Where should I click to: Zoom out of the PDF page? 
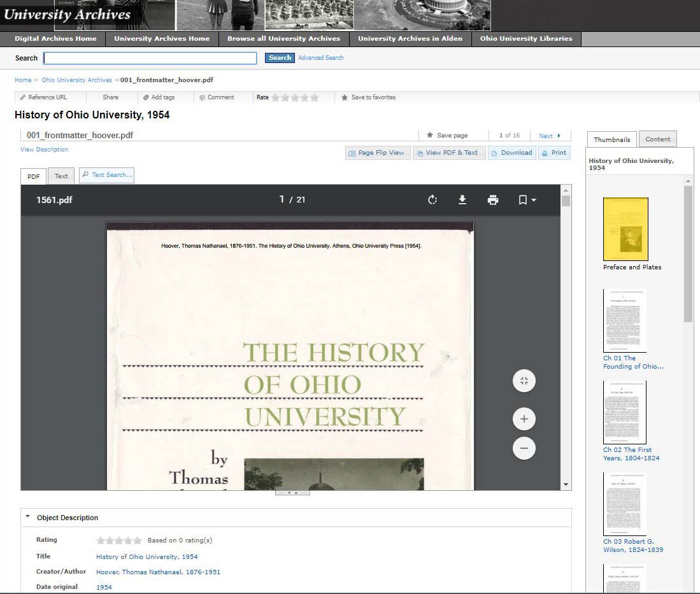click(524, 448)
